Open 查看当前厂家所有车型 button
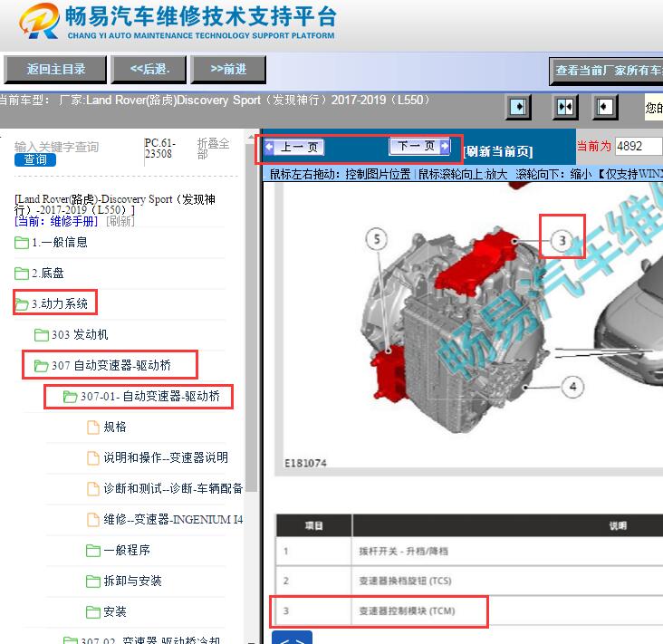The height and width of the screenshot is (644, 663). point(606,71)
